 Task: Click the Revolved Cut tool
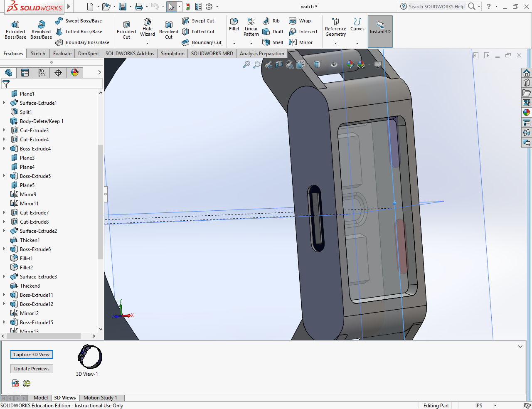[x=169, y=30]
